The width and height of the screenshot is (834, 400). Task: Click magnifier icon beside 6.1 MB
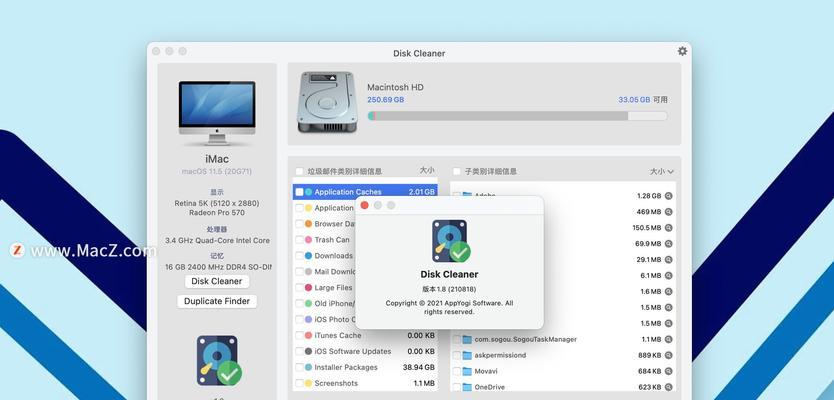(668, 276)
